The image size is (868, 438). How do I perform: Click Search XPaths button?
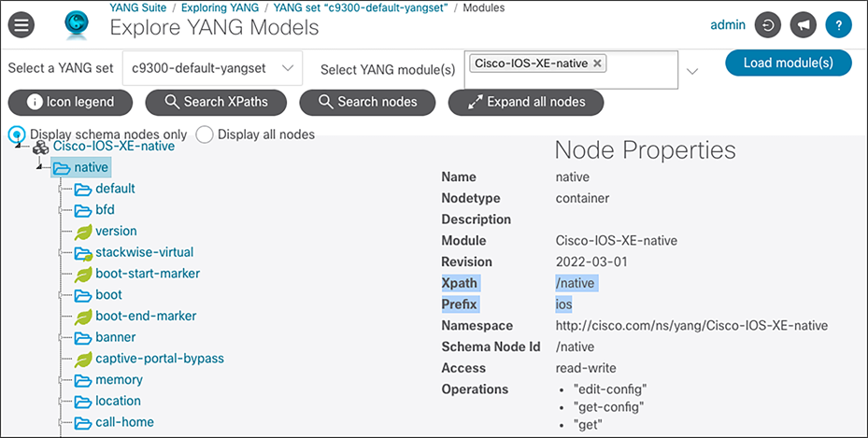pyautogui.click(x=216, y=103)
